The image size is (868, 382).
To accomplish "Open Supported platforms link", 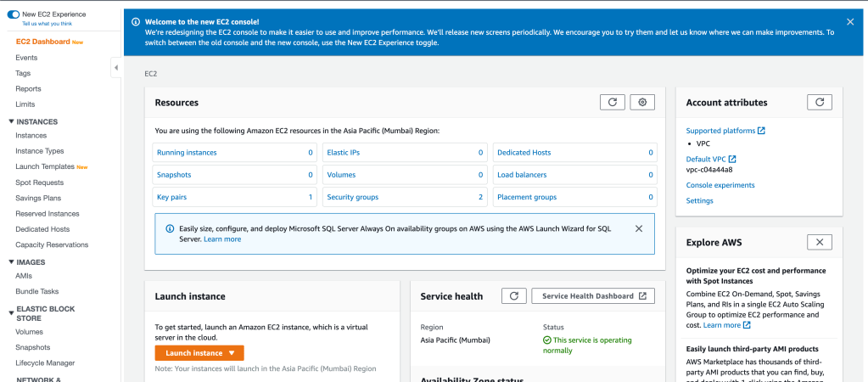I will click(725, 131).
